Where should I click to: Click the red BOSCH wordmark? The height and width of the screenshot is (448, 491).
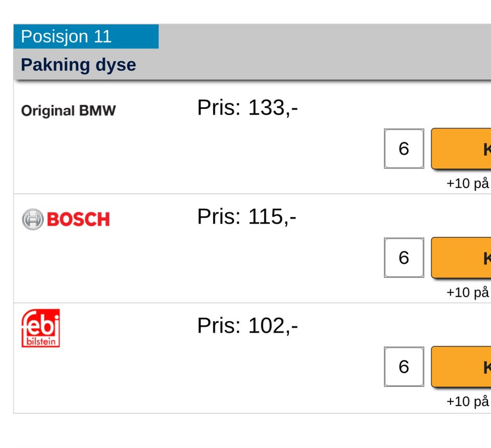coord(78,220)
